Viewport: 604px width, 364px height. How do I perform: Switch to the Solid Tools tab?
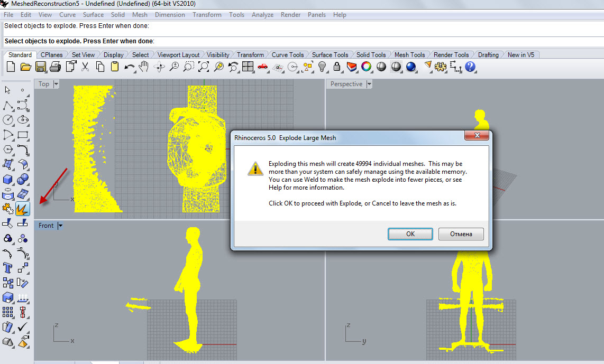tap(371, 54)
